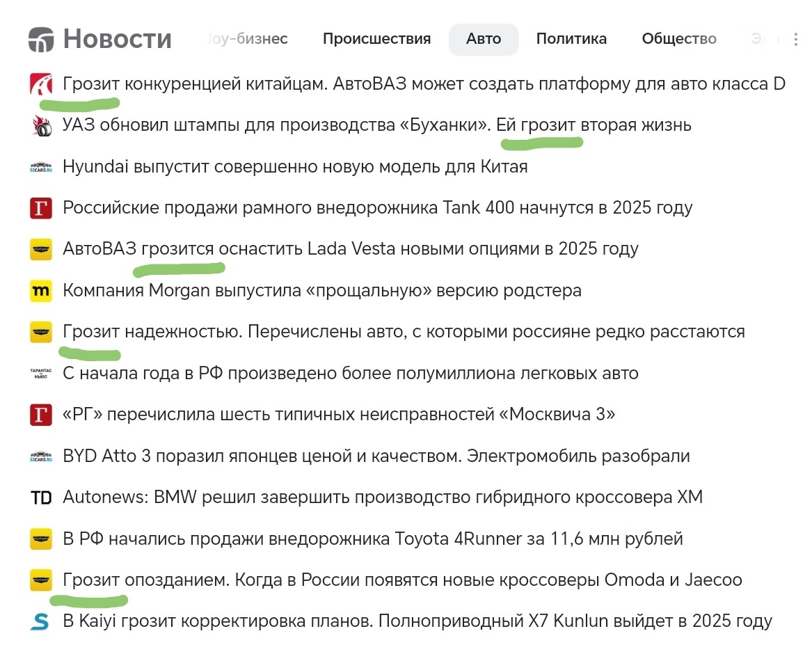Viewport: 812px width, 645px height.
Task: Open АвтоВАЗ Lada Vesta новыми опциями article
Action: 351,249
